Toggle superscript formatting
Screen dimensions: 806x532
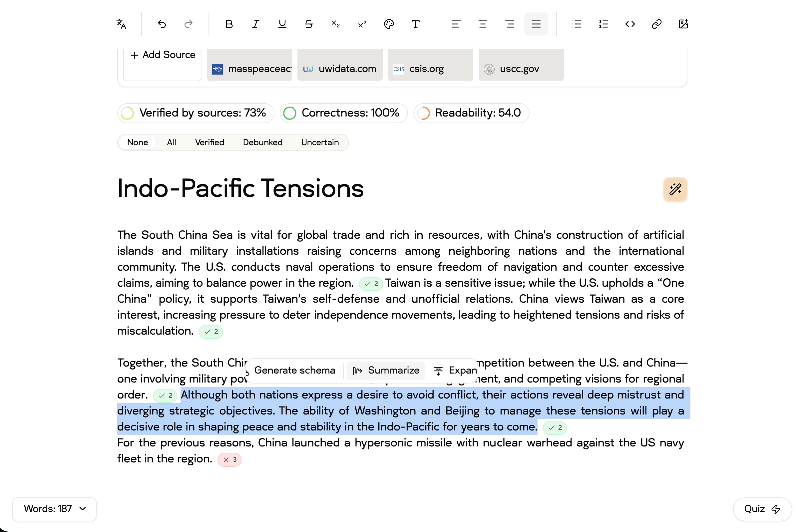(x=362, y=24)
